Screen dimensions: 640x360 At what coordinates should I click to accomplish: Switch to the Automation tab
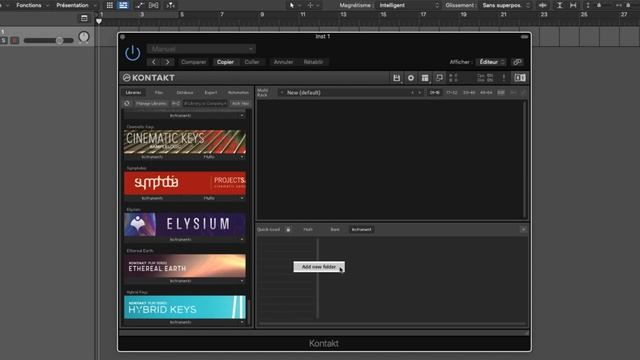(238, 93)
